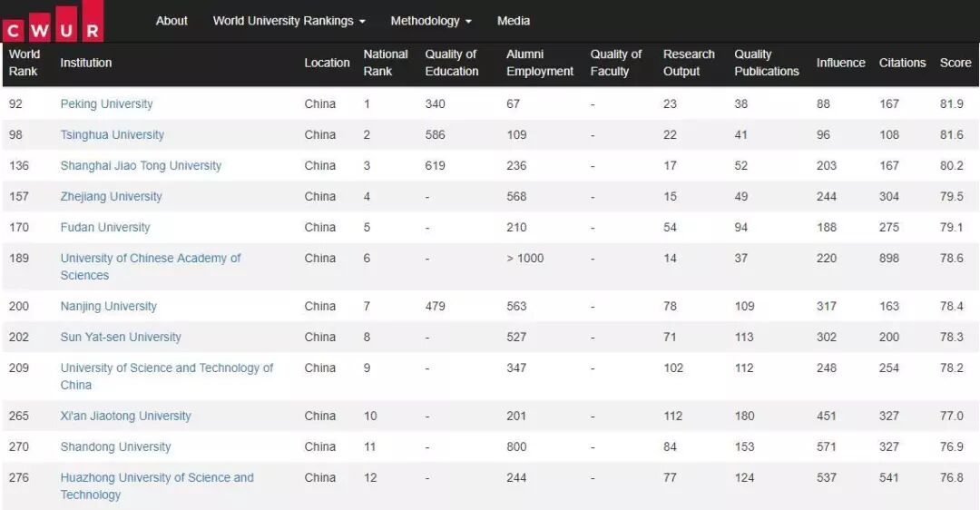This screenshot has height=510, width=980.
Task: Select world rank 265
Action: tap(19, 416)
